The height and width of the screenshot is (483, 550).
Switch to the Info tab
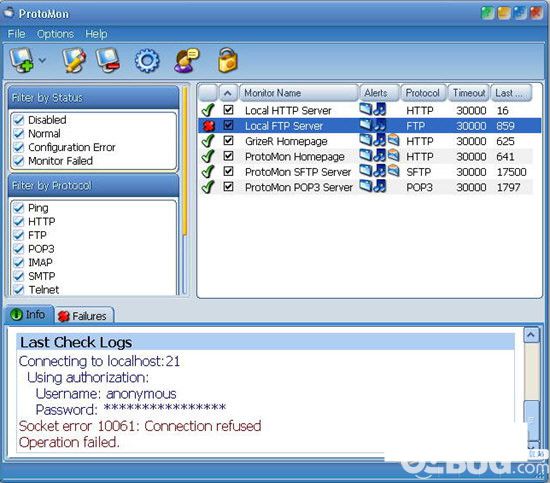pos(29,315)
